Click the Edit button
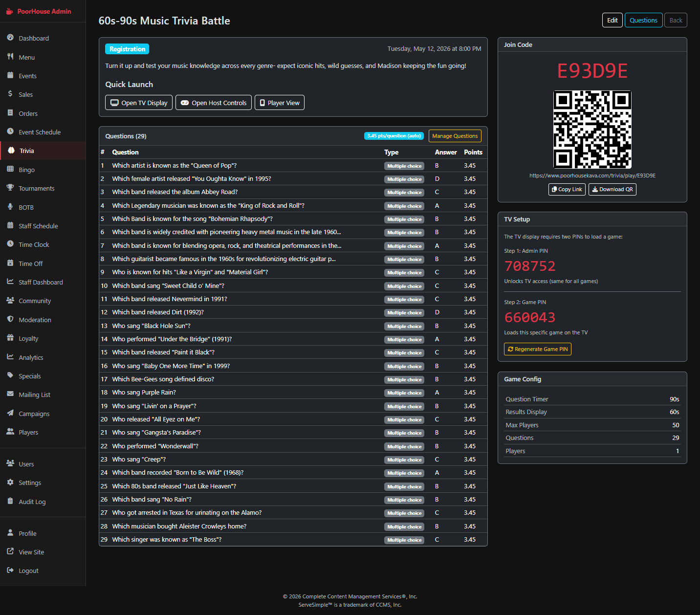 (612, 20)
